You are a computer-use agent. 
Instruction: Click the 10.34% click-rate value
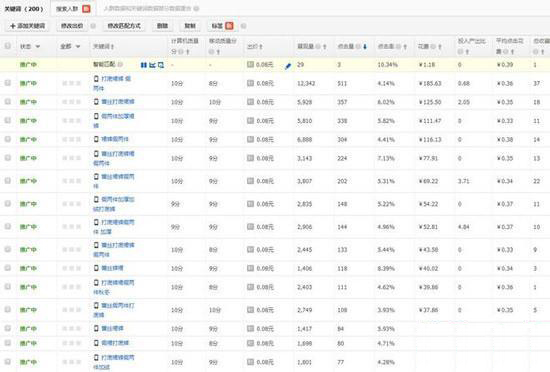pyautogui.click(x=387, y=65)
